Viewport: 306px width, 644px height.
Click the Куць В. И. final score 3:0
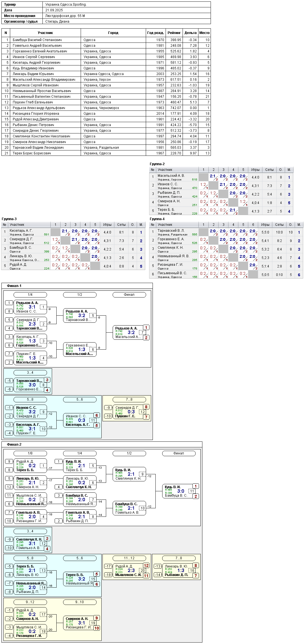coord(181,491)
